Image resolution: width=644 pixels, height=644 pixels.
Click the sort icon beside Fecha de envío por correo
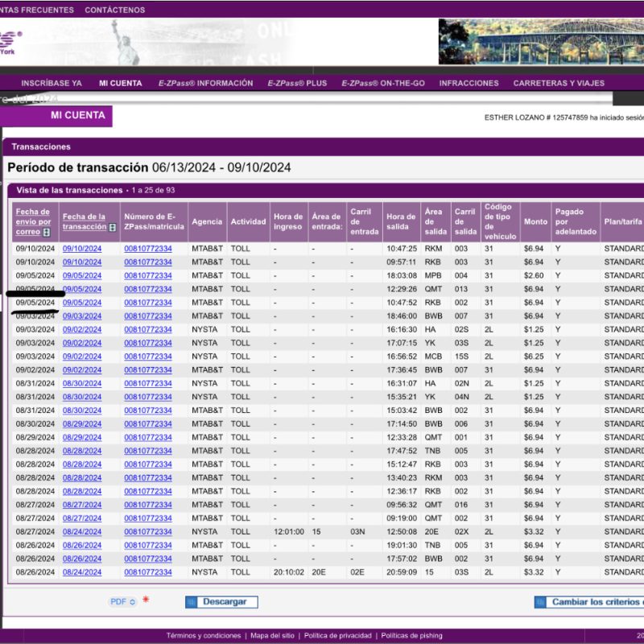coord(47,232)
